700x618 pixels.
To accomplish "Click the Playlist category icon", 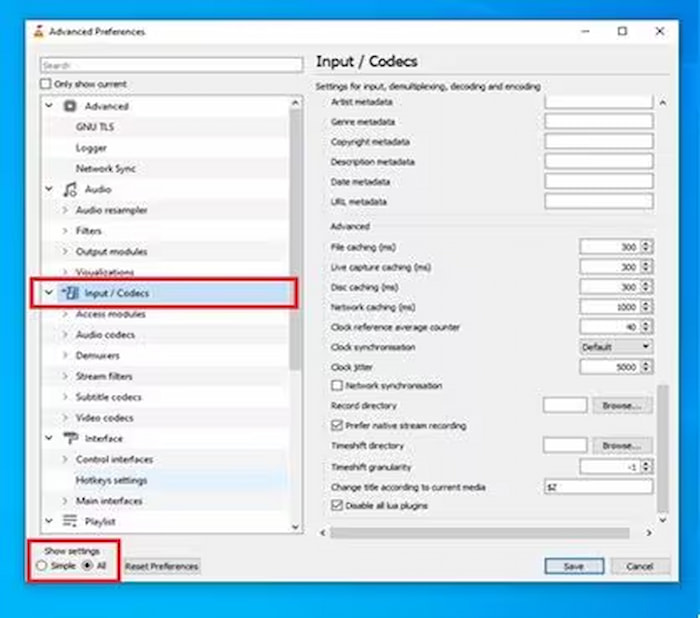I will [70, 521].
